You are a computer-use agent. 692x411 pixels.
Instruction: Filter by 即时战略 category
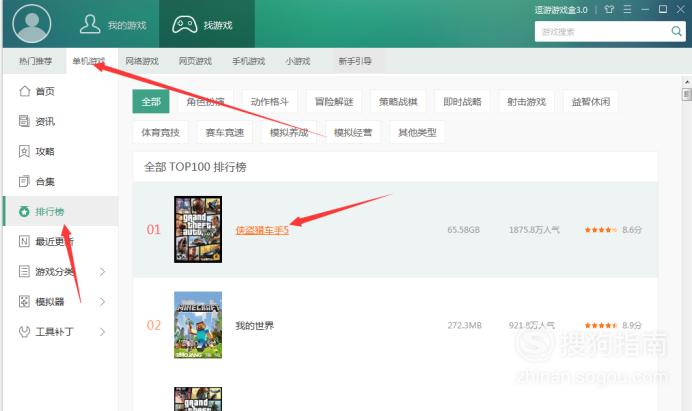[462, 102]
